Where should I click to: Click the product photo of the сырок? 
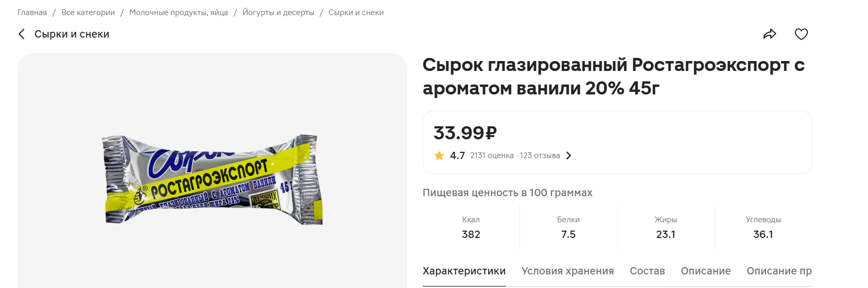[212, 179]
